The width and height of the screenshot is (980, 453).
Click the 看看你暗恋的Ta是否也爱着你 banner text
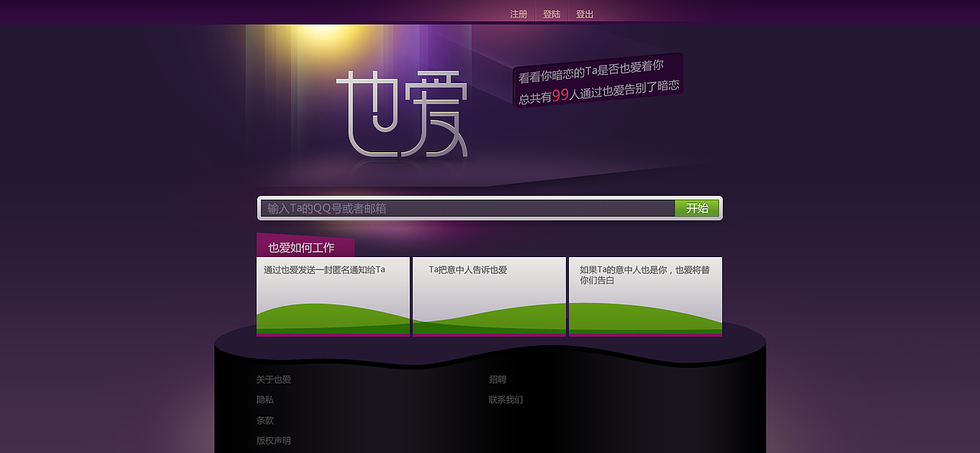(x=591, y=70)
